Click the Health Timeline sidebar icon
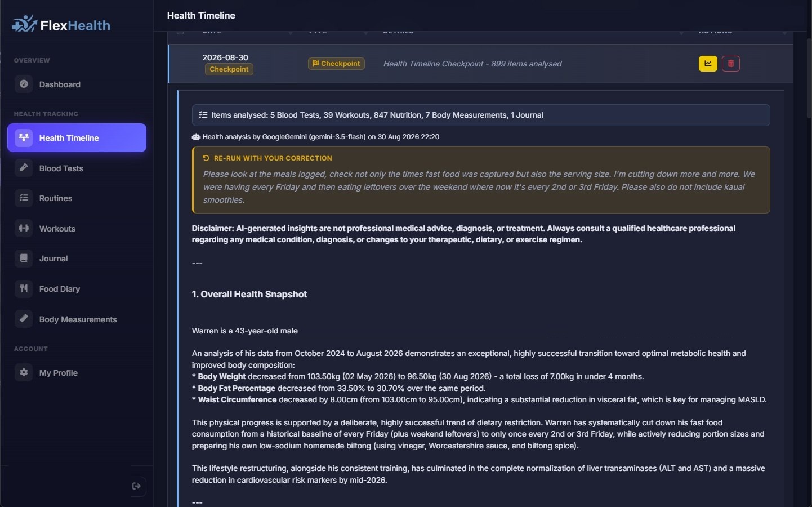The width and height of the screenshot is (812, 507). 24,137
